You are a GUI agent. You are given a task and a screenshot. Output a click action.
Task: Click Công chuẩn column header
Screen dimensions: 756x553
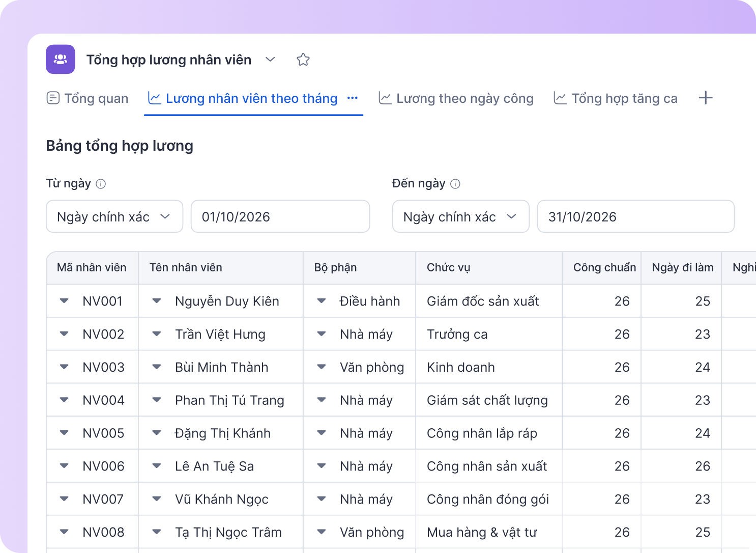(602, 267)
